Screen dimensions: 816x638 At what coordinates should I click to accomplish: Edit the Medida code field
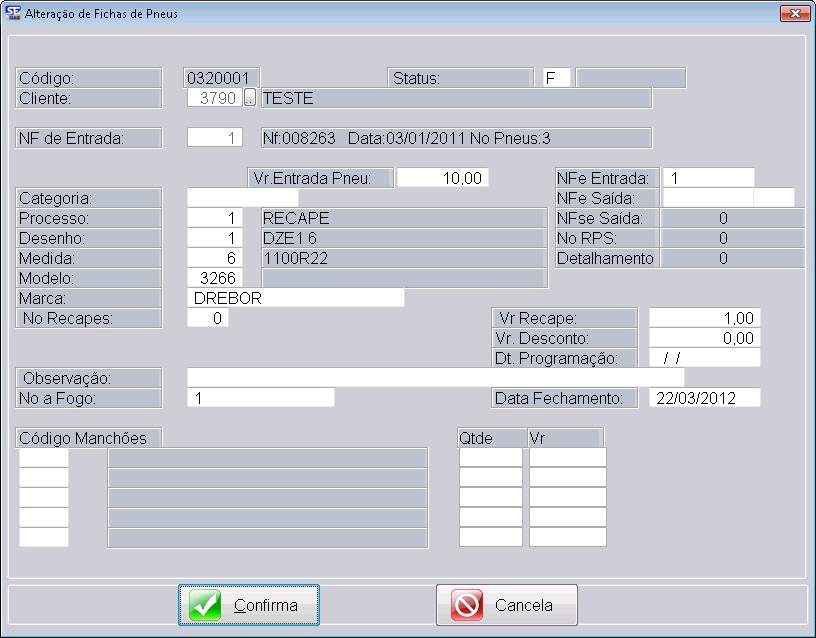pyautogui.click(x=215, y=258)
